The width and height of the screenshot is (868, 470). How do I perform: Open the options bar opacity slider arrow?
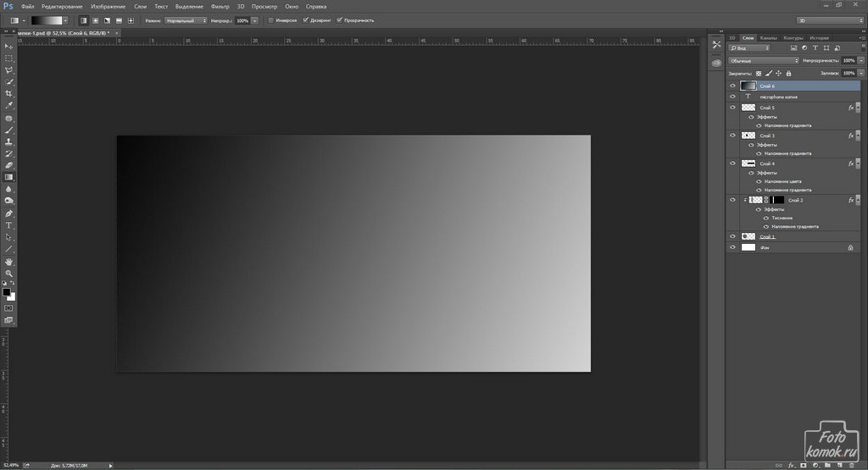pos(254,20)
